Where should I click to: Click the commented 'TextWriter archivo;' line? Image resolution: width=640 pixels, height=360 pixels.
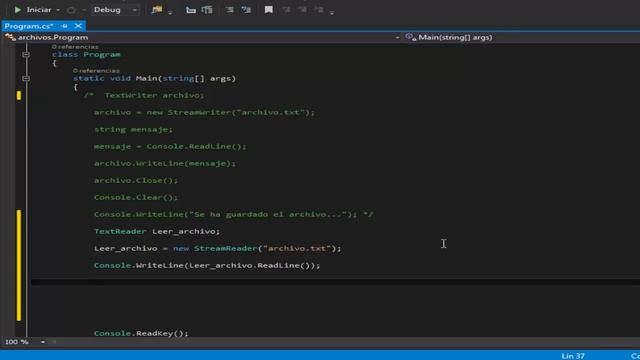[144, 95]
